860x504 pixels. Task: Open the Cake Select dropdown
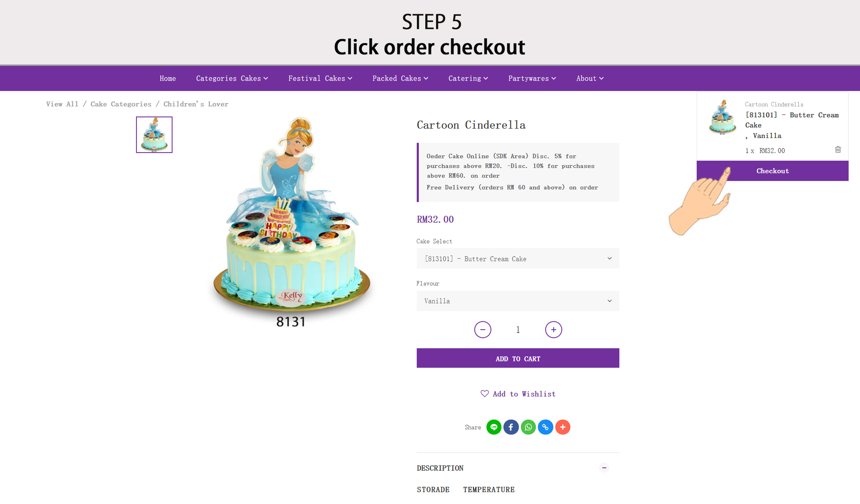[518, 258]
